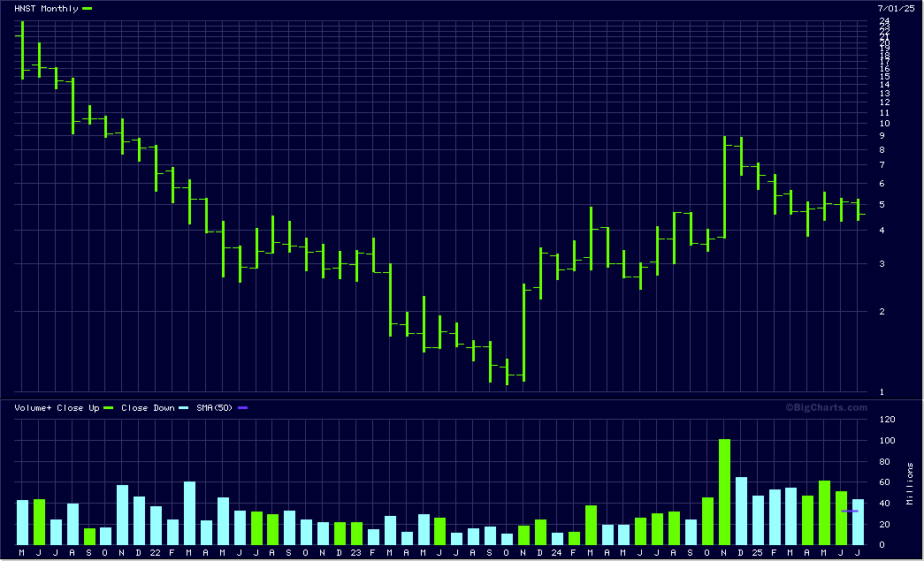Click the vertical Millions axis label
The height and width of the screenshot is (561, 924).
click(910, 483)
